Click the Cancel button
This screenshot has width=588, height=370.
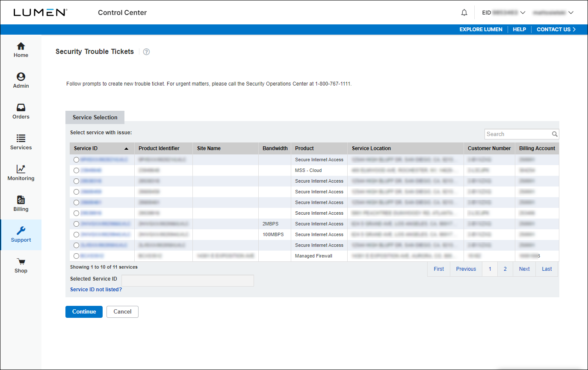122,312
